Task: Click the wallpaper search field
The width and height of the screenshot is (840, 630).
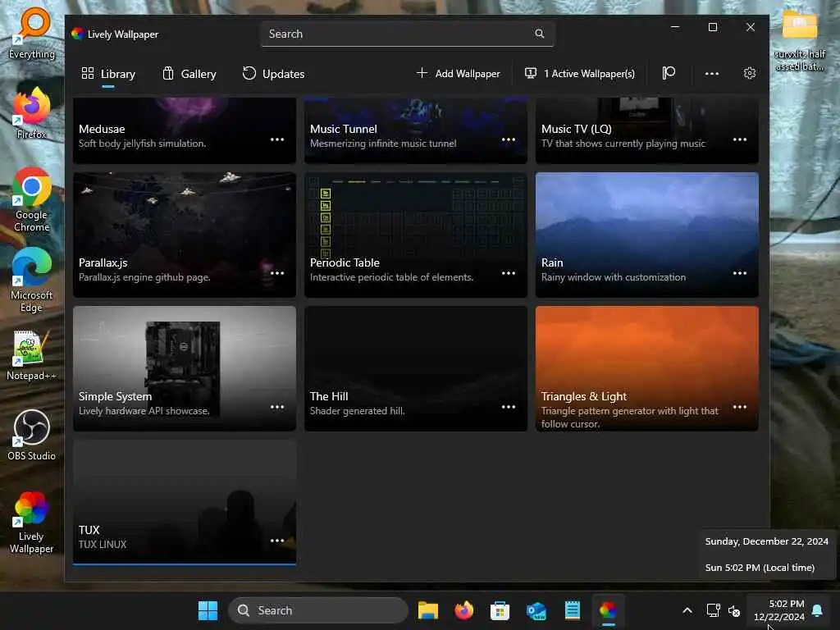Action: (407, 34)
